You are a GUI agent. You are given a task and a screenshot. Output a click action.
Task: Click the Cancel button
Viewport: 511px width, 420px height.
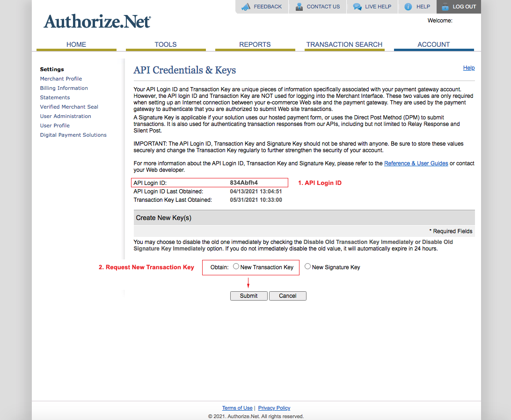pos(287,296)
